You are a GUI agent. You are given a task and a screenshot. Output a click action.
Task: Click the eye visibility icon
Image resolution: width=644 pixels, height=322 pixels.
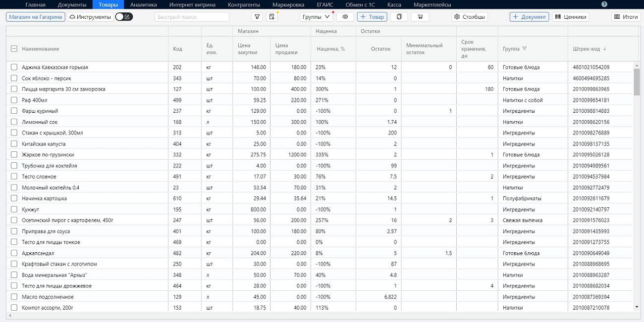coord(345,17)
